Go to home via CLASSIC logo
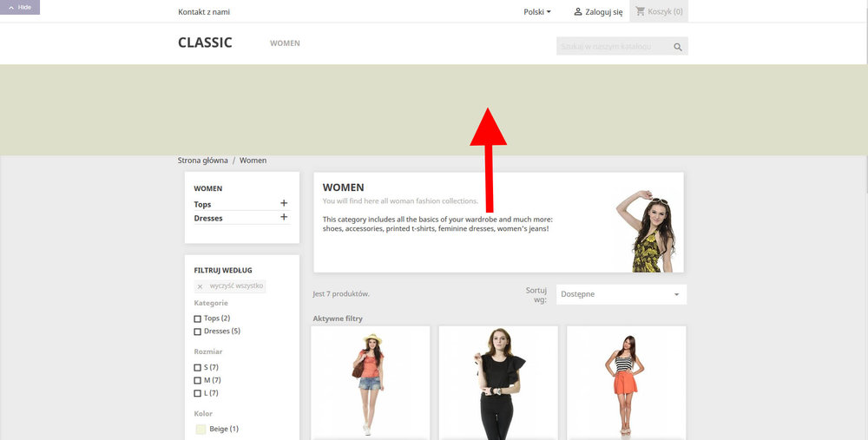Viewport: 868px width, 440px height. pyautogui.click(x=205, y=43)
